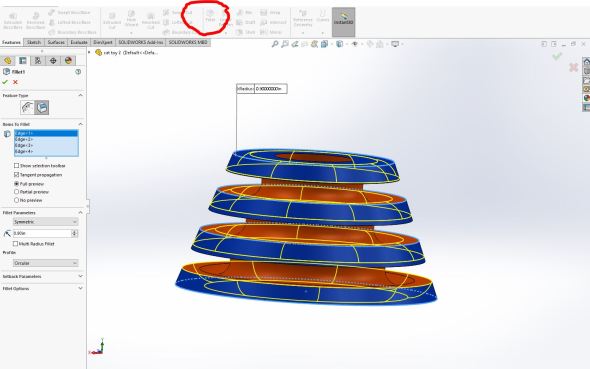Switch to the DimXpert tab
The width and height of the screenshot is (590, 369).
tap(103, 43)
